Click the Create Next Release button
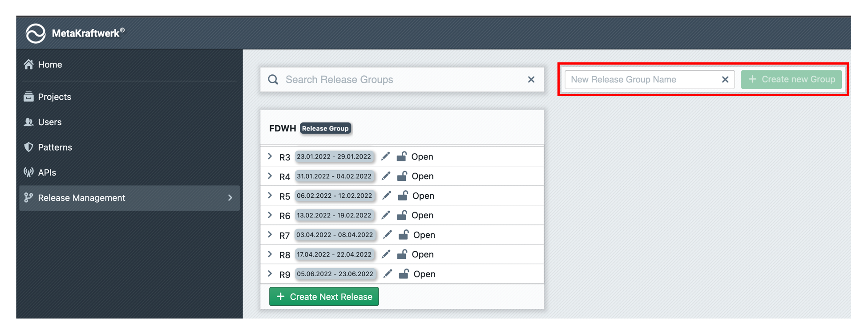Screen dimensions: 868x335 click(324, 297)
